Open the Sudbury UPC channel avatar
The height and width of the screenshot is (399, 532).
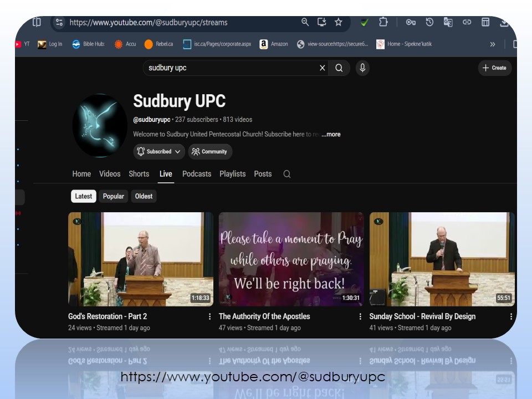point(100,126)
